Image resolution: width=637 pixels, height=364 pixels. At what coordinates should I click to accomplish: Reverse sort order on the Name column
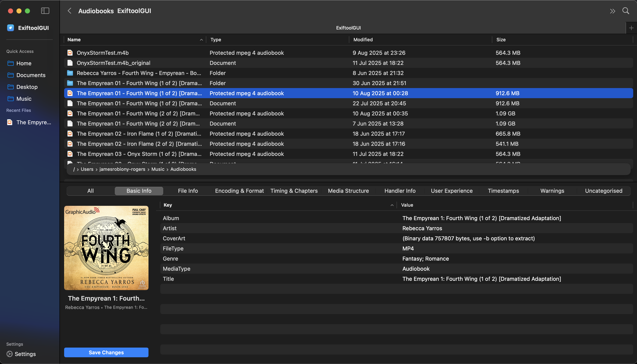pyautogui.click(x=201, y=40)
